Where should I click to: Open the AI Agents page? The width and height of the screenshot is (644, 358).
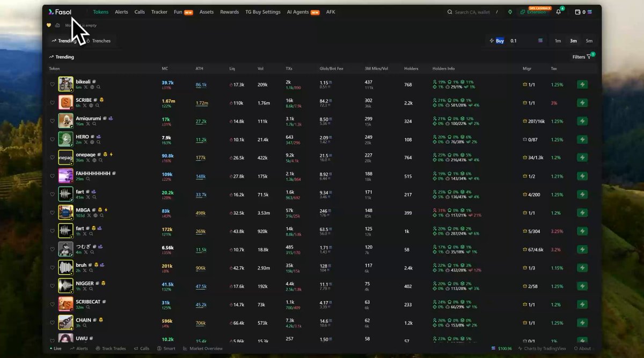[303, 12]
